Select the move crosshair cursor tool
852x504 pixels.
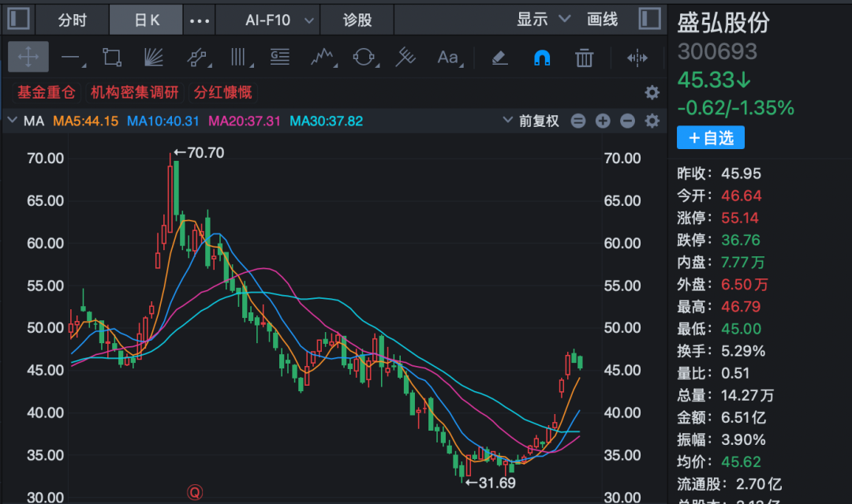[28, 57]
